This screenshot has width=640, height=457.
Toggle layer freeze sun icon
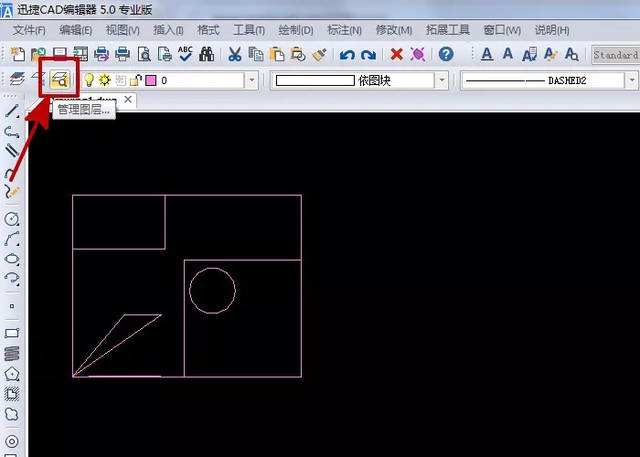(x=105, y=80)
